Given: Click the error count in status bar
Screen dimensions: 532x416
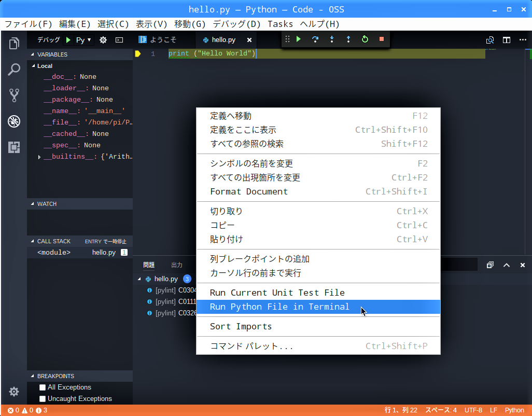Looking at the screenshot, I should [13, 410].
